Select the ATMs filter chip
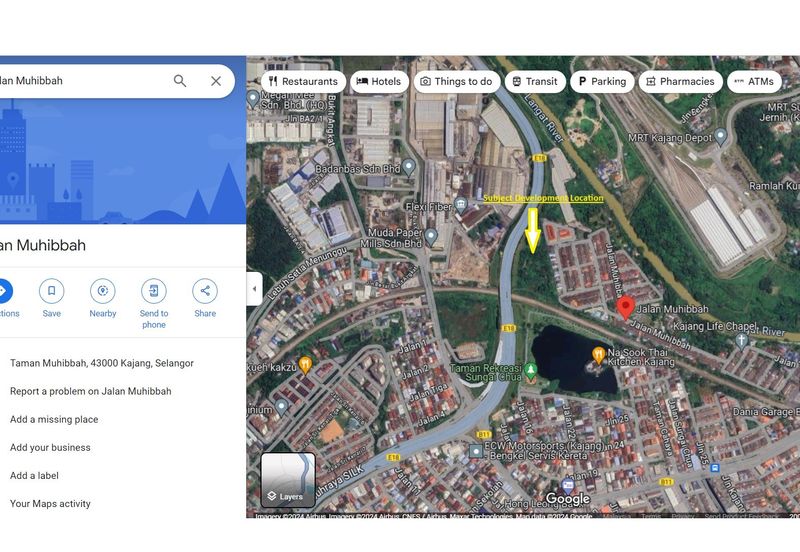This screenshot has width=800, height=552. pyautogui.click(x=753, y=82)
